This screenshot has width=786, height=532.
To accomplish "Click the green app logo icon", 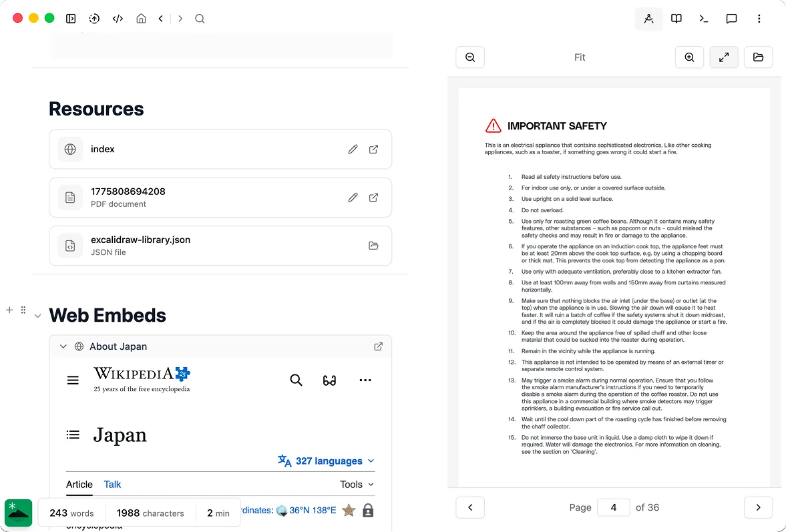I will pyautogui.click(x=19, y=513).
